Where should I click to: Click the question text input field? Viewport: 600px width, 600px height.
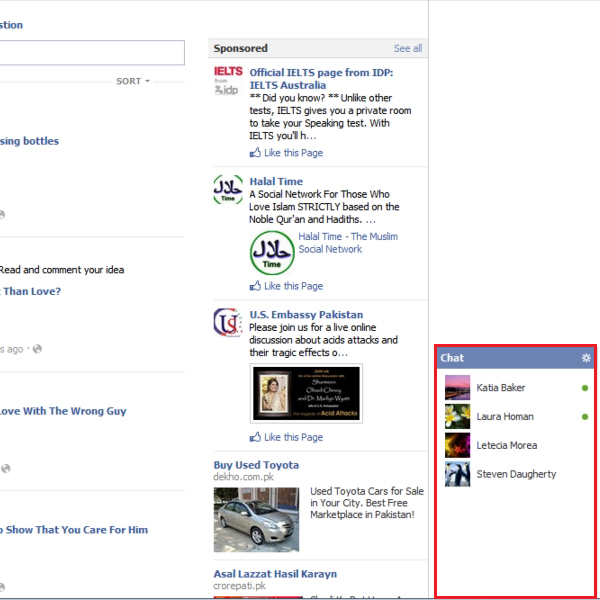point(92,52)
